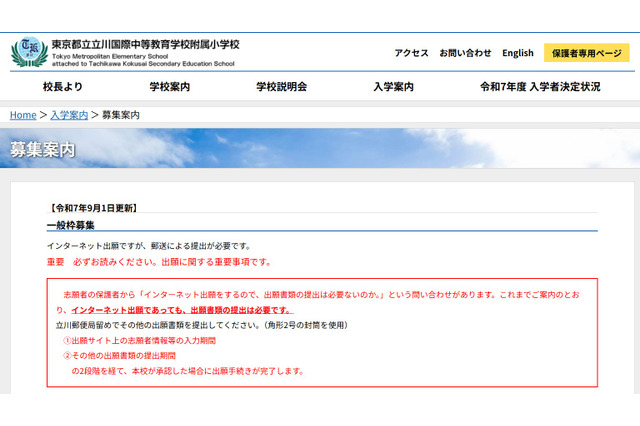Image resolution: width=640 pixels, height=426 pixels.
Task: Select 校長より in the navigation bar
Action: click(x=62, y=87)
